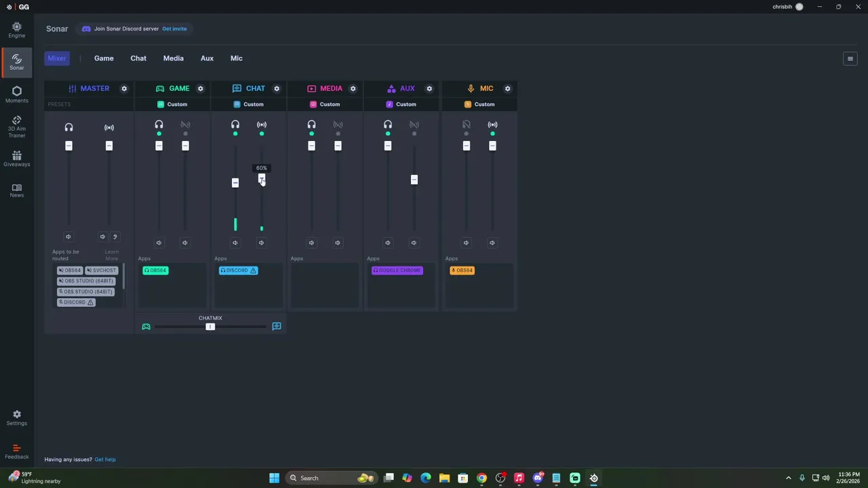Click the CHATMIX slider handle

coord(210,327)
